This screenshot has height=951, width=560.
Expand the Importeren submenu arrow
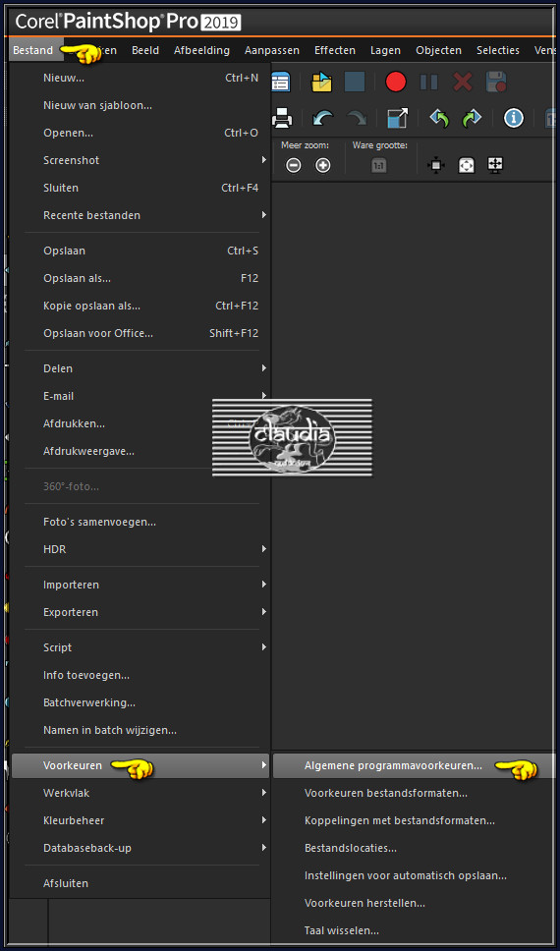[x=264, y=585]
